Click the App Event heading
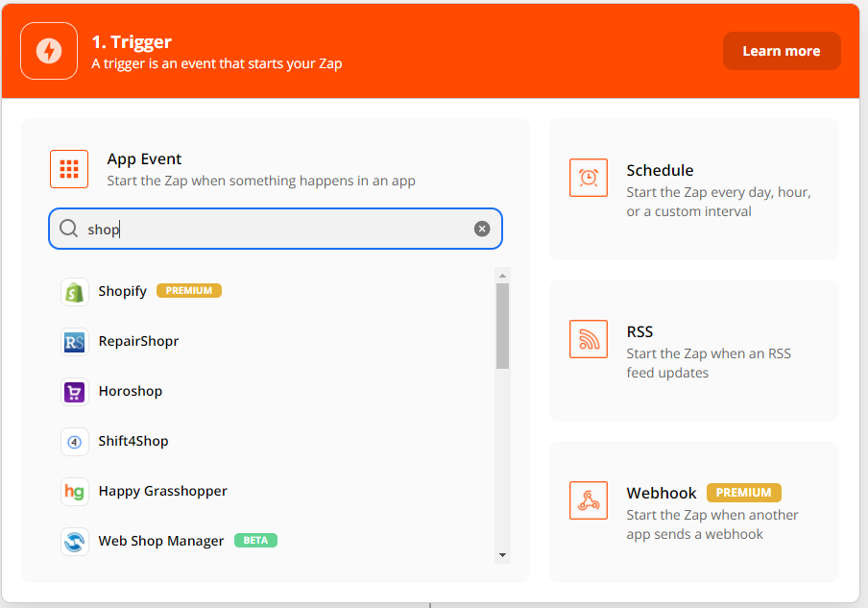 coord(144,159)
